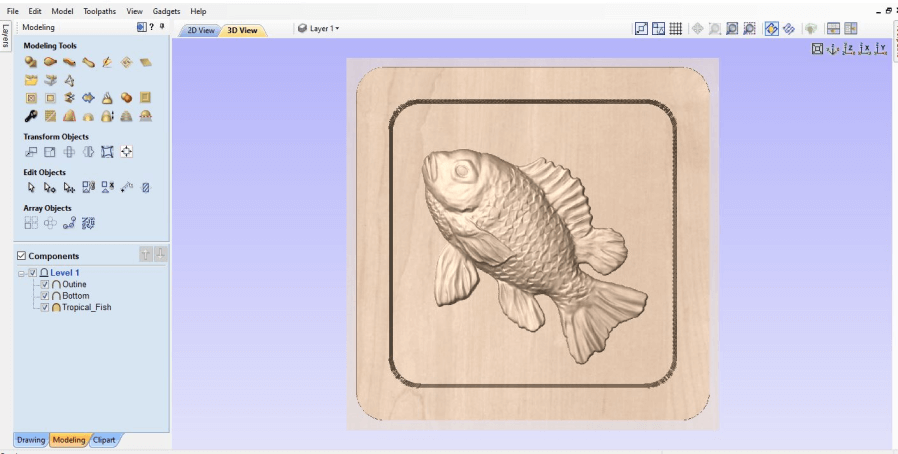Image resolution: width=898 pixels, height=454 pixels.
Task: Switch to the 2D View tab
Action: click(200, 30)
